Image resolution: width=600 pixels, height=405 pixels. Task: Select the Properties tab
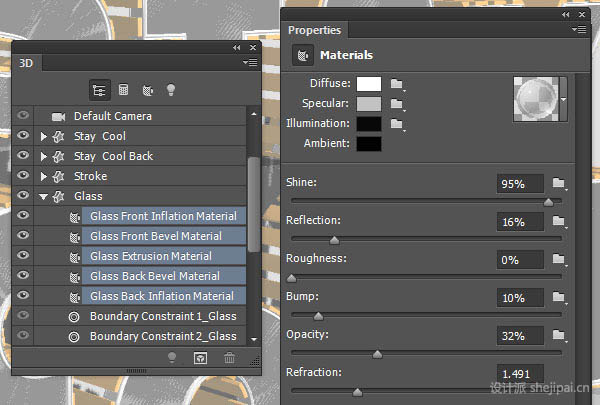point(314,30)
